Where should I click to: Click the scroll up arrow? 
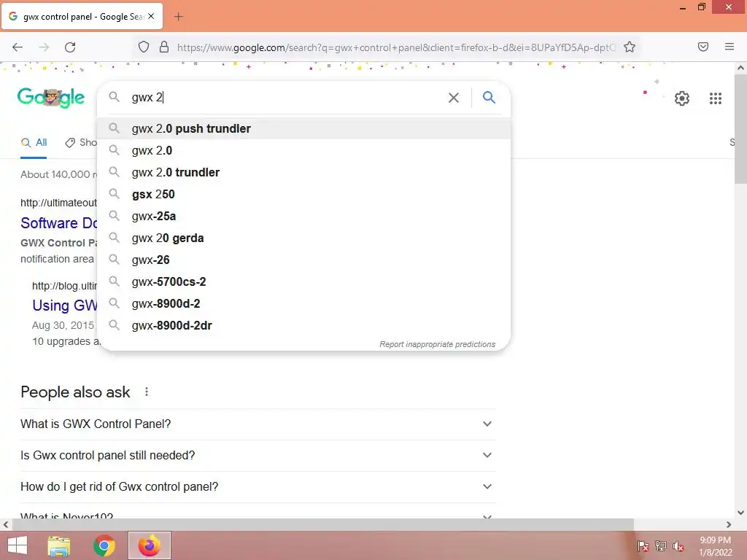pyautogui.click(x=741, y=68)
